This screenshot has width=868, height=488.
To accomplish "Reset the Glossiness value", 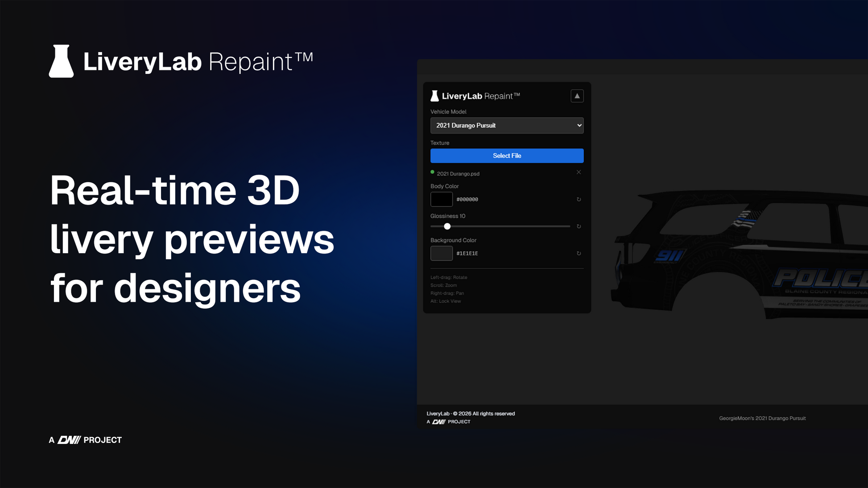I will [579, 226].
